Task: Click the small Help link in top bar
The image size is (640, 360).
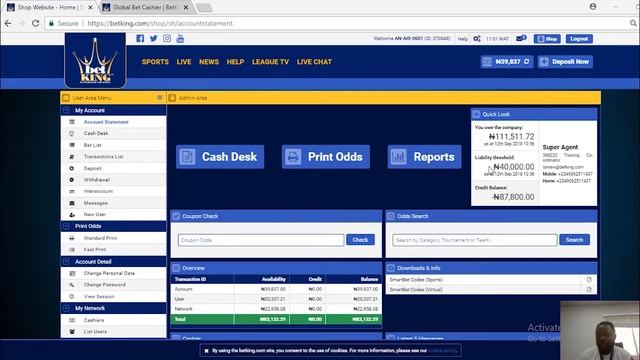Action: (462, 39)
